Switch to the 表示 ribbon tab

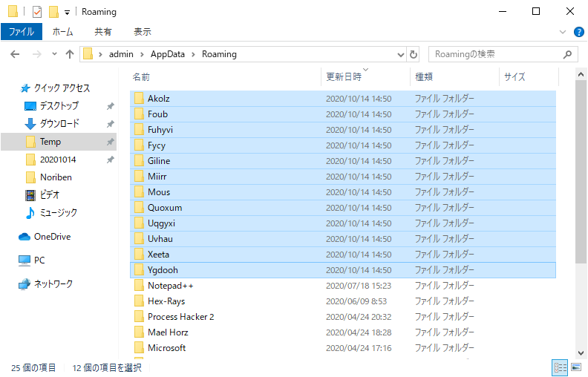click(x=143, y=32)
